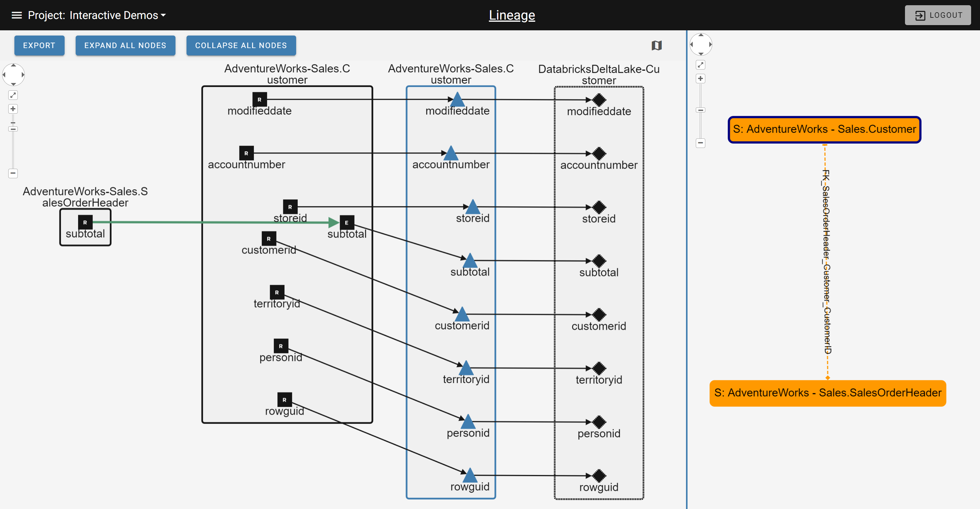Click the Logout button

937,15
